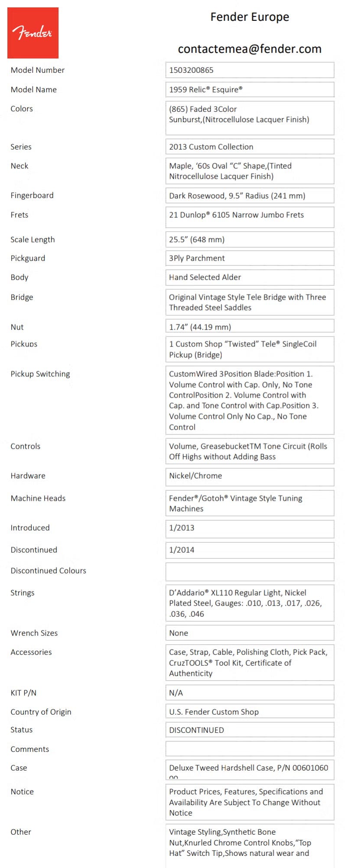This screenshot has width=345, height=868.
Task: Select the Series field 2013 Custom Collection
Action: (x=250, y=146)
